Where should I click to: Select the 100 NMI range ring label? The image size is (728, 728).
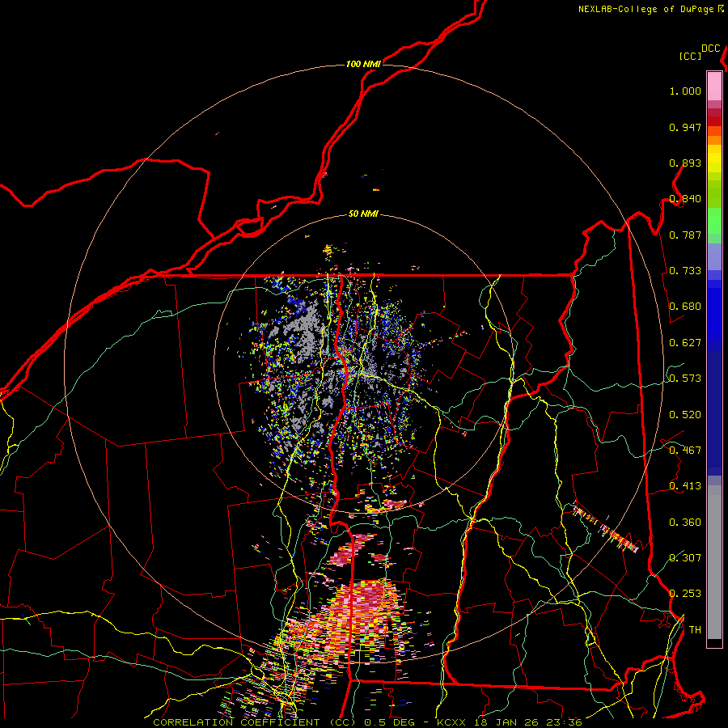363,64
